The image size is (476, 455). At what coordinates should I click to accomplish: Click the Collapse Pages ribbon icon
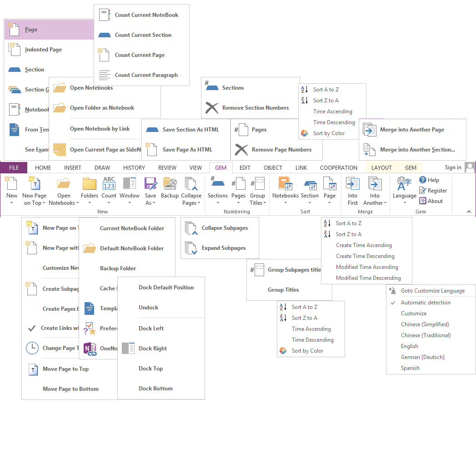[x=191, y=184]
